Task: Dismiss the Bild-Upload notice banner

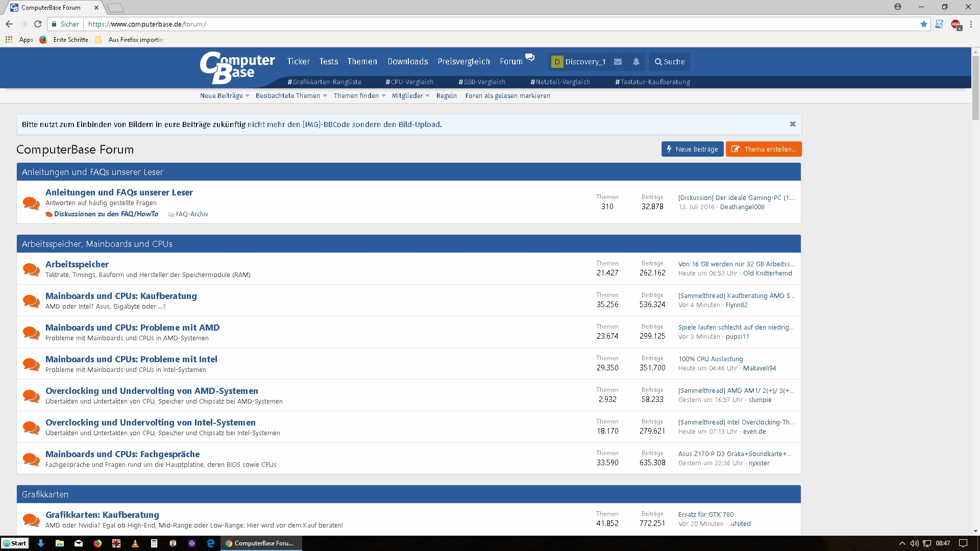Action: click(793, 124)
